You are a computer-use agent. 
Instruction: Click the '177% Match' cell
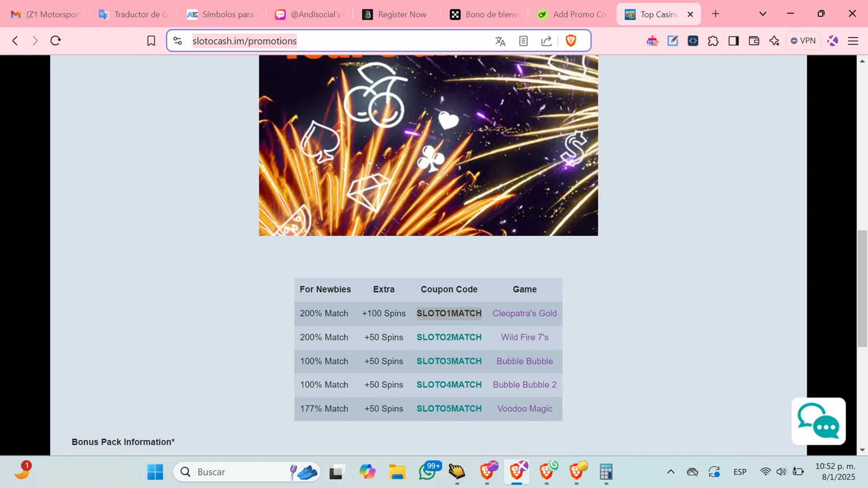(324, 409)
